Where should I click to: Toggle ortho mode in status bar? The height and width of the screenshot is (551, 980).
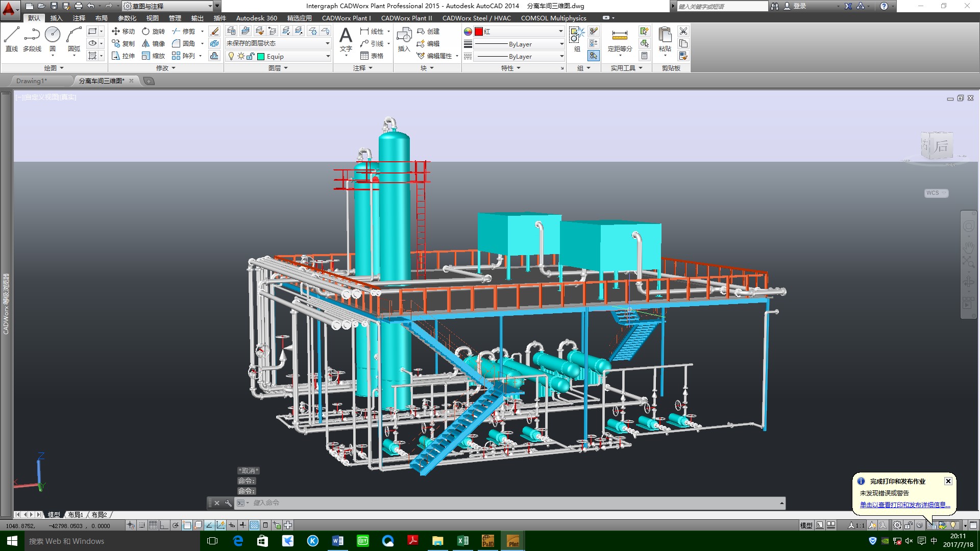(x=164, y=525)
